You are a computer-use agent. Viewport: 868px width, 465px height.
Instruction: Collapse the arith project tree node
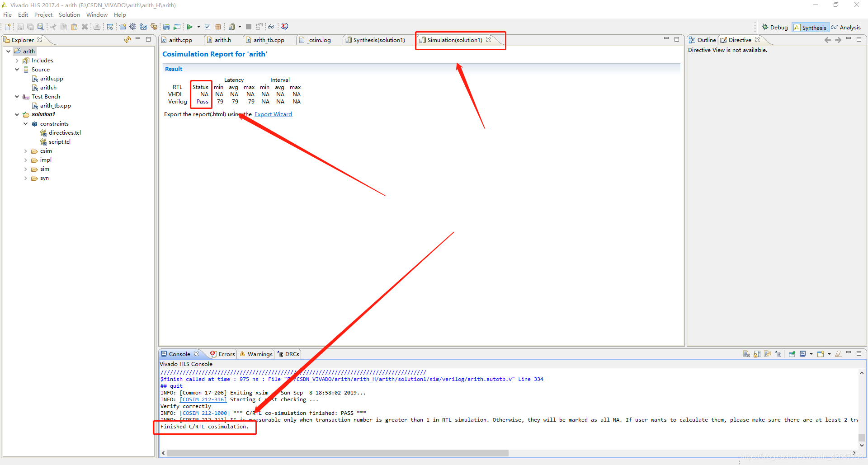(x=8, y=51)
